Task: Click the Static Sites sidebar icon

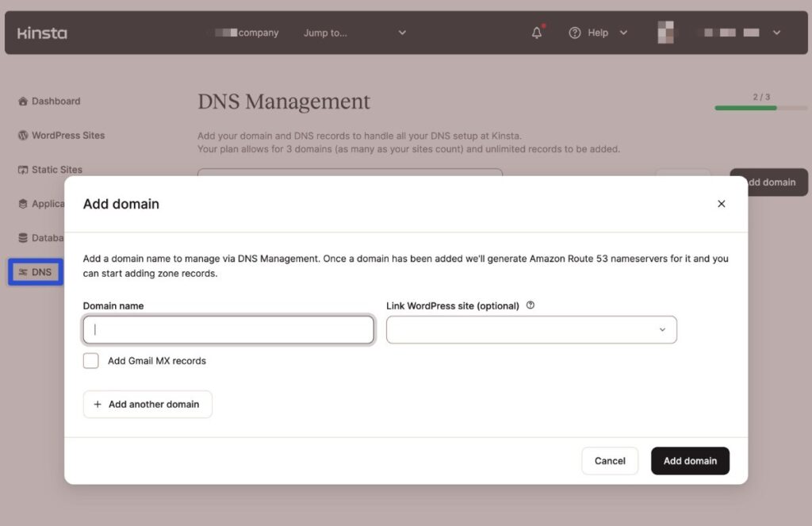Action: click(21, 169)
